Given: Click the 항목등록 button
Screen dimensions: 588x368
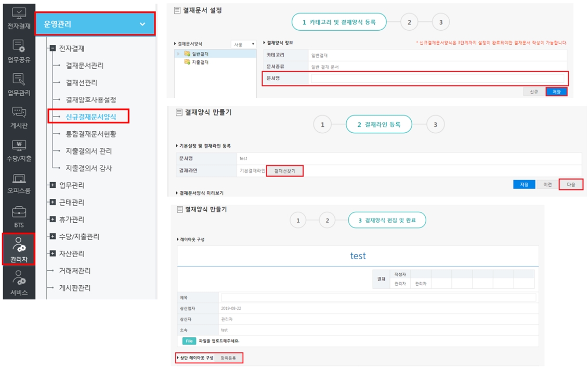Looking at the screenshot, I should point(228,358).
